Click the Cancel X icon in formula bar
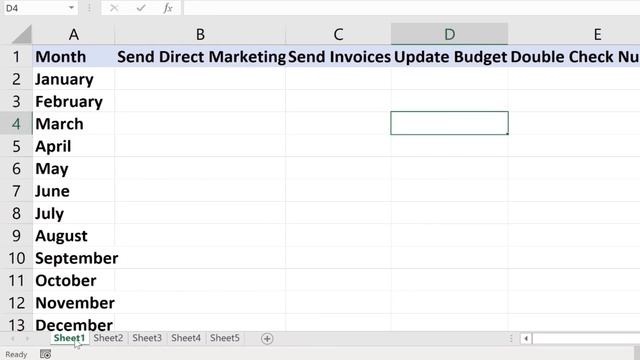The width and height of the screenshot is (640, 360). (x=114, y=8)
